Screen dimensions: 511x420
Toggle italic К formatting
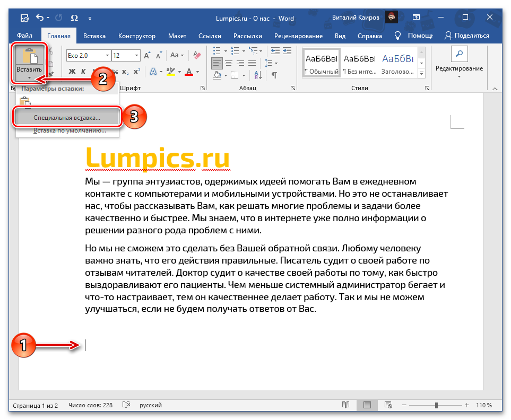(83, 71)
